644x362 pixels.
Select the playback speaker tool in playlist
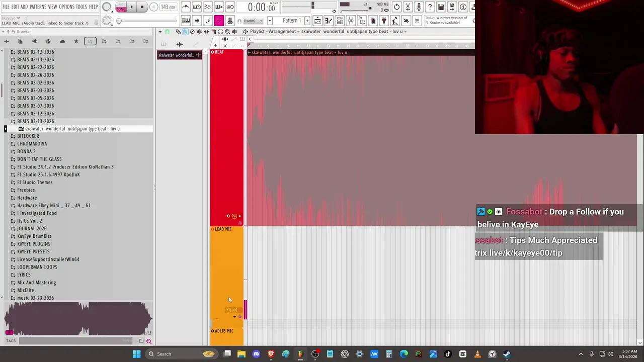tap(234, 31)
